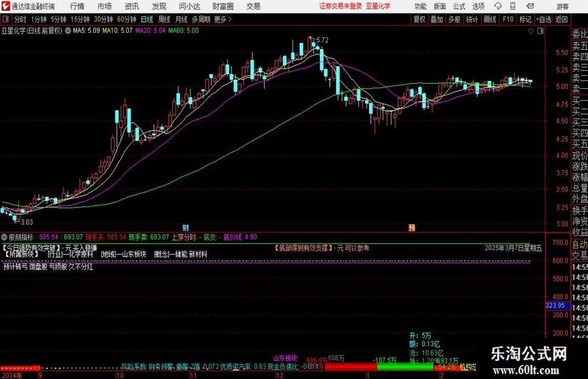Add stock via +自选 button
Viewport: 588px width, 379px height.
coord(543,19)
